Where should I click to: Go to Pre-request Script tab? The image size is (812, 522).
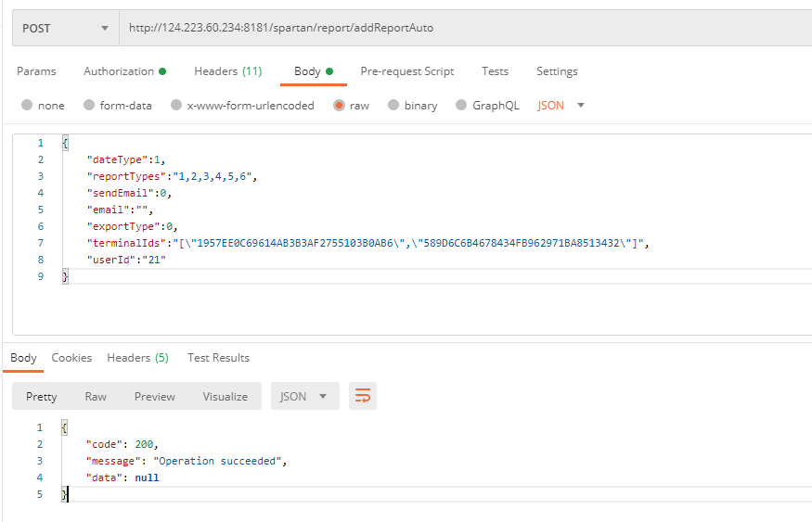[407, 71]
